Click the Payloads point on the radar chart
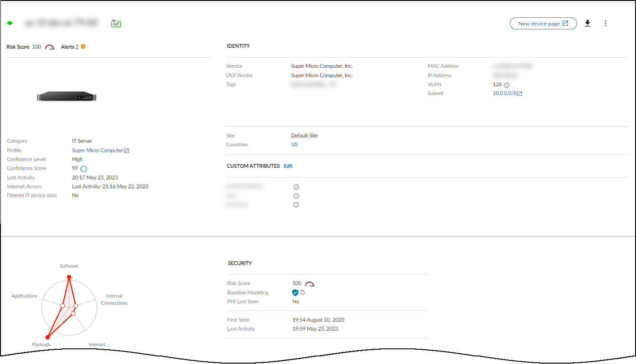This screenshot has height=364, width=636. 48,337
